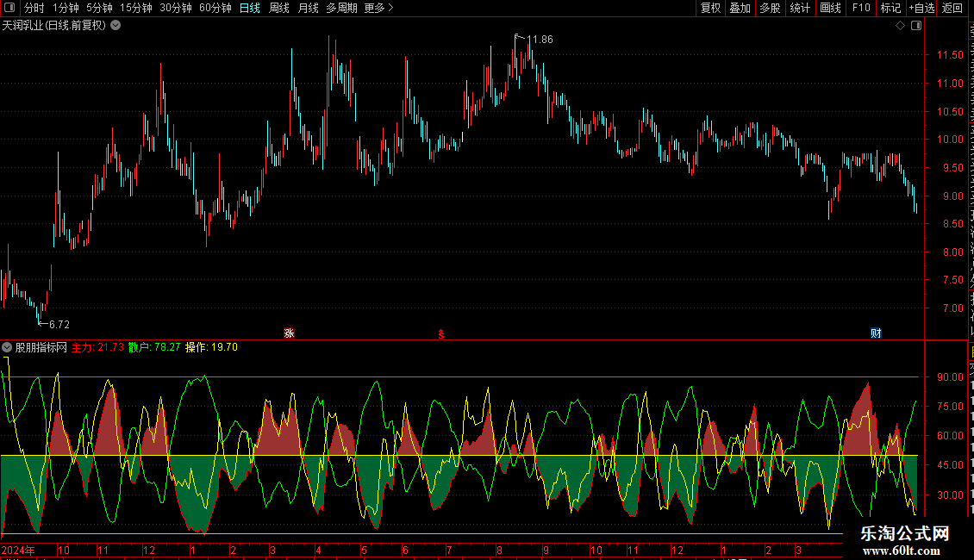Click the 股朋指标网 indicator name

coord(41,347)
